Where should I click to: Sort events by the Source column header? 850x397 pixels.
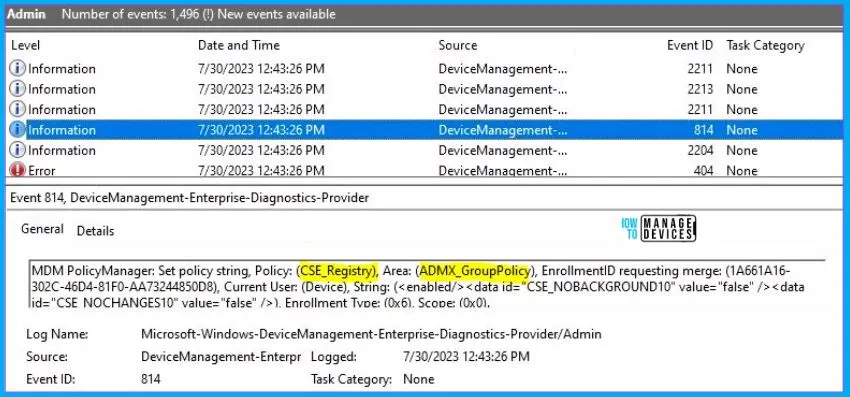coord(458,46)
